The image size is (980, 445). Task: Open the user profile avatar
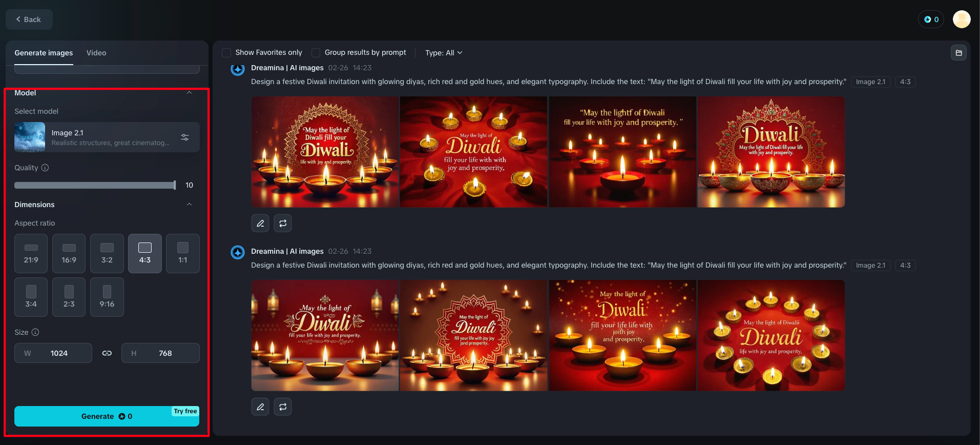962,19
